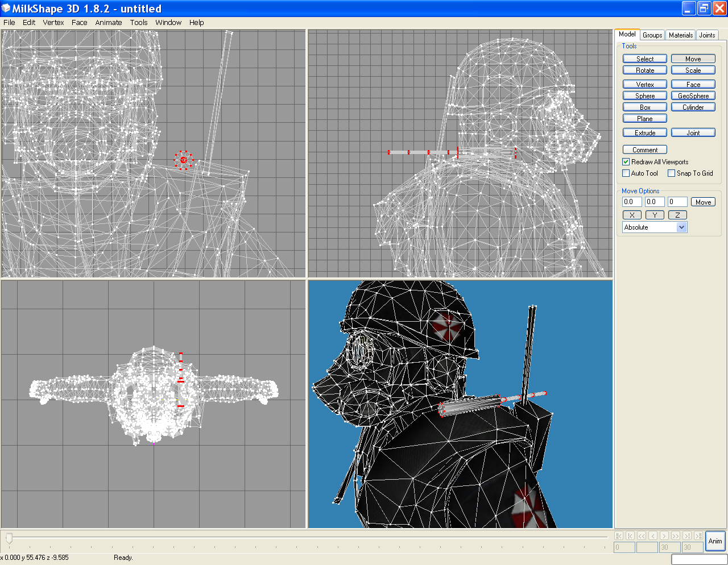Click the Sphere primitive tool
This screenshot has height=565, width=728.
click(645, 96)
